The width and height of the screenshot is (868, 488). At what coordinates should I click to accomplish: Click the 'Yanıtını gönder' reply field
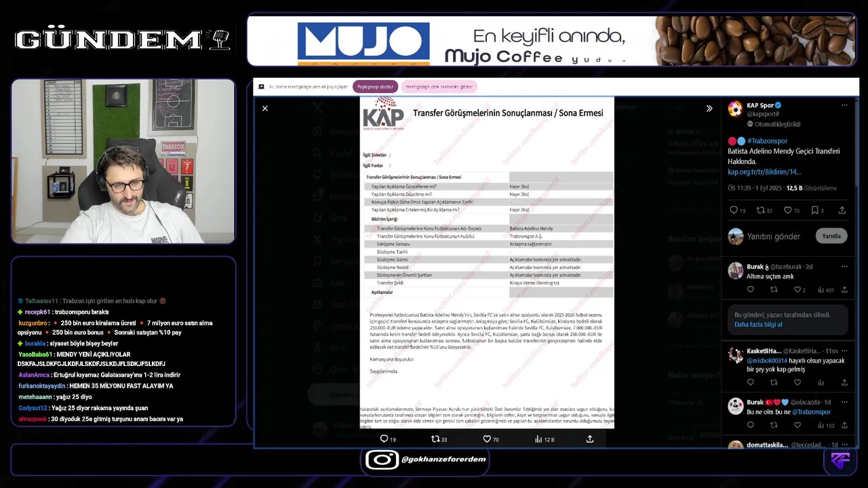[773, 237]
